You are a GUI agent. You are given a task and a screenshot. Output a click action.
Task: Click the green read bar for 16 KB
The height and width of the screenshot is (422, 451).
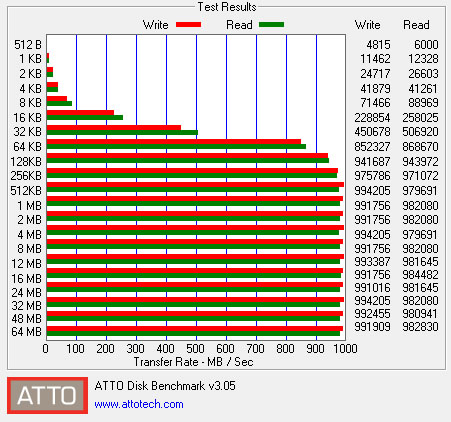pos(85,117)
